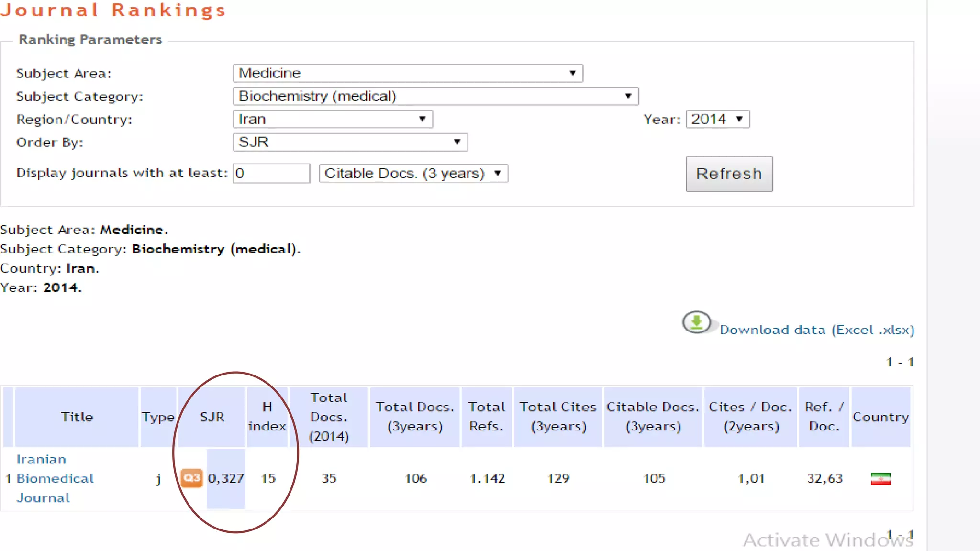
Task: Change the Year 2014 dropdown
Action: coord(717,119)
